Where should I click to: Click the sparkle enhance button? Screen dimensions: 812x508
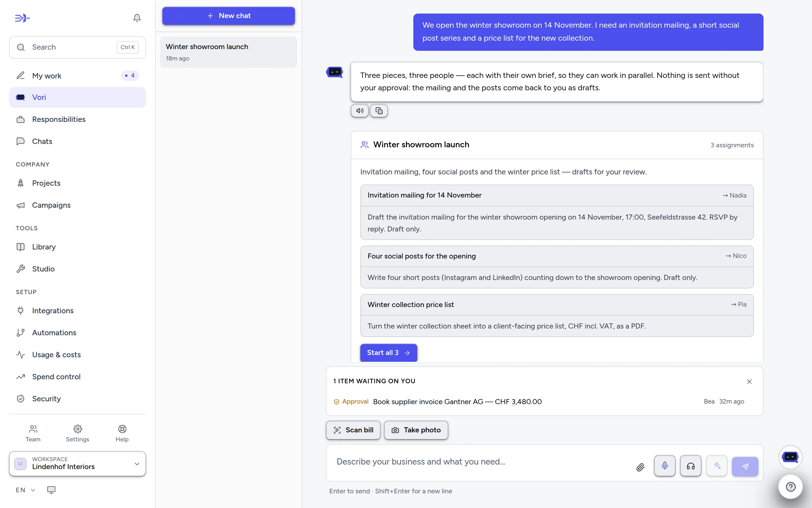pos(717,466)
